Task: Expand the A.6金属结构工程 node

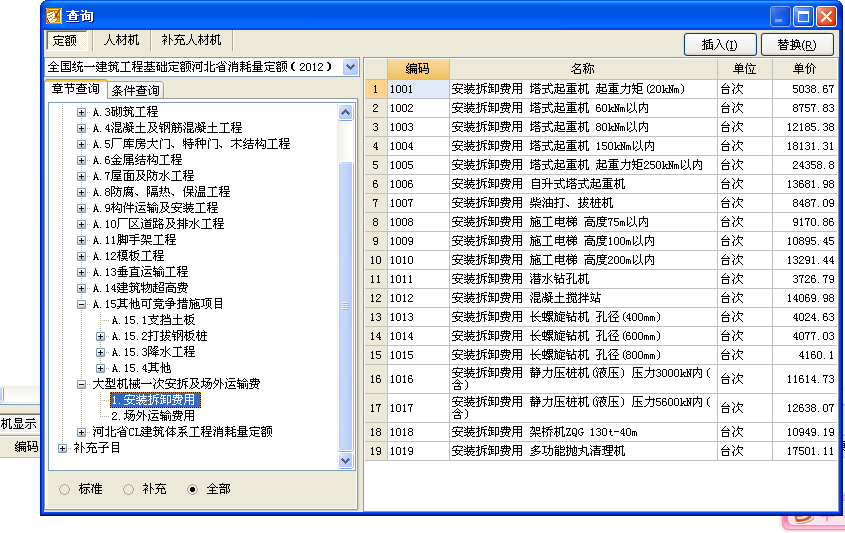Action: [x=81, y=160]
